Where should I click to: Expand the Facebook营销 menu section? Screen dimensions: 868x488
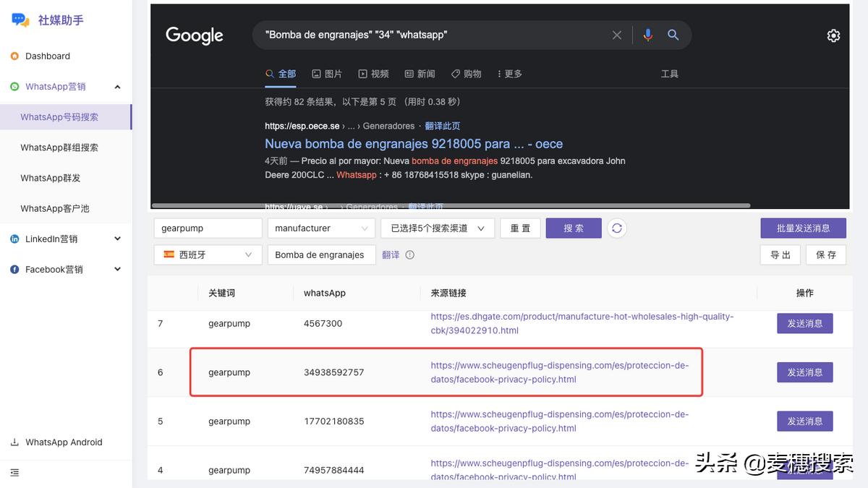pos(117,270)
